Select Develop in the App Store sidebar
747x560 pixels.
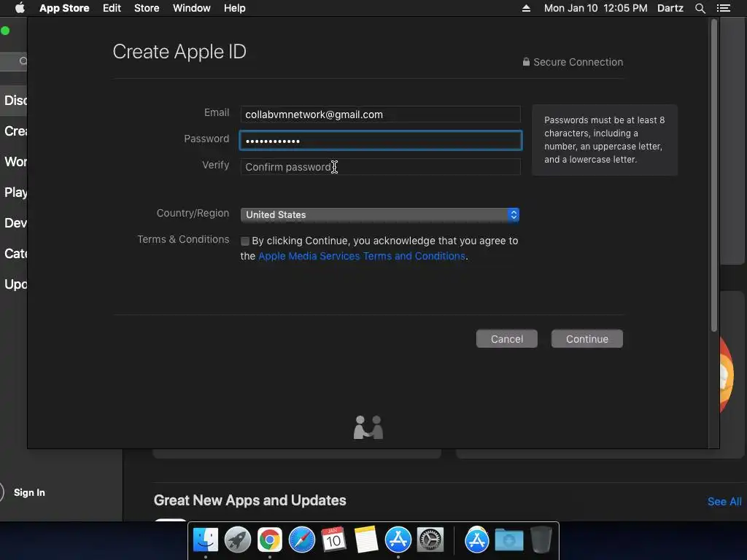[14, 223]
